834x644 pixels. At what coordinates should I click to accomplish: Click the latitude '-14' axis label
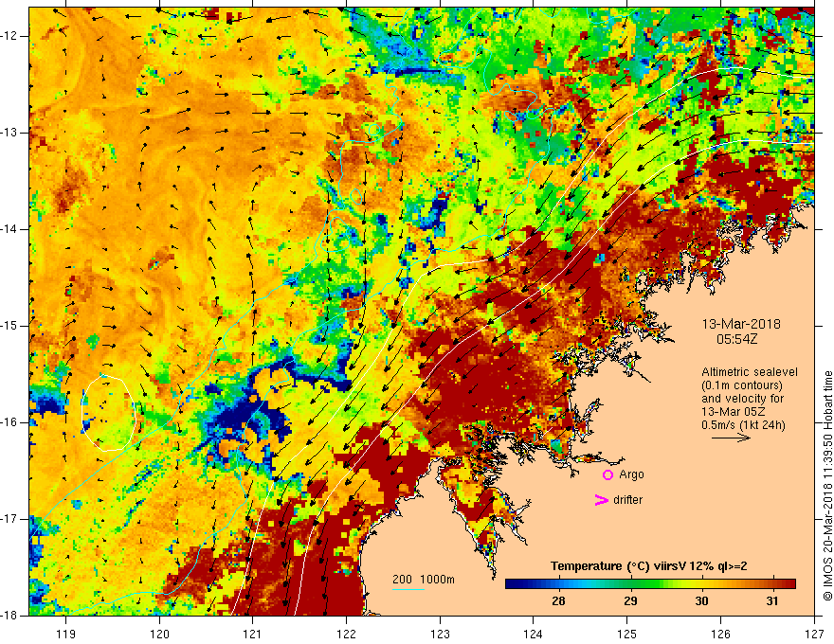point(9,229)
